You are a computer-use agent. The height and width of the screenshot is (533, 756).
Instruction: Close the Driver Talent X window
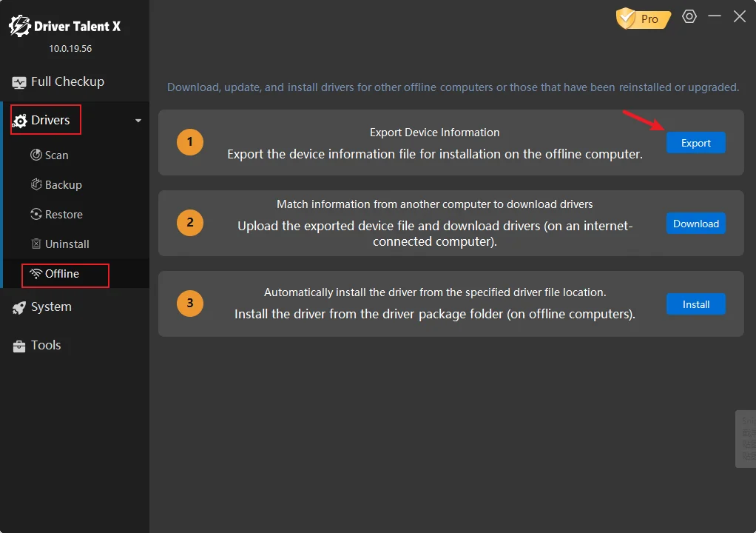pyautogui.click(x=740, y=16)
